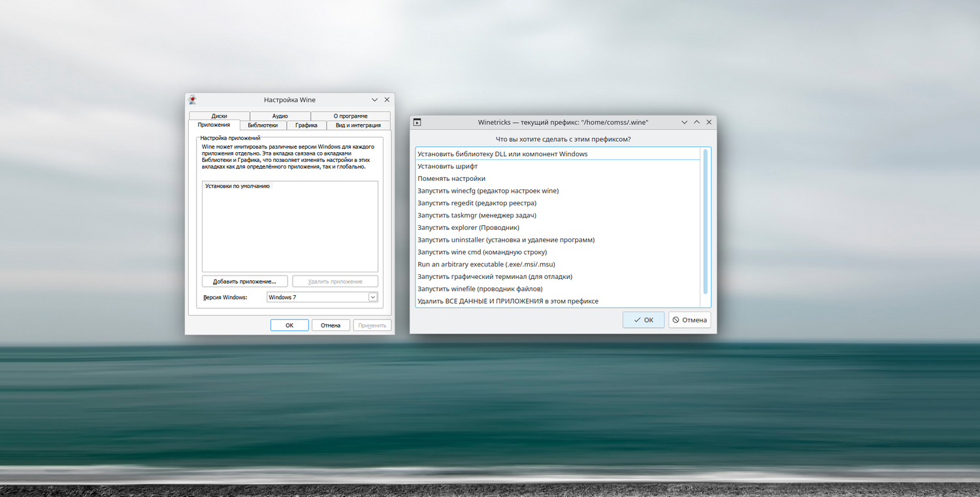Select Запустить regedit (редактор реестра)
This screenshot has width=980, height=497.
(x=558, y=203)
